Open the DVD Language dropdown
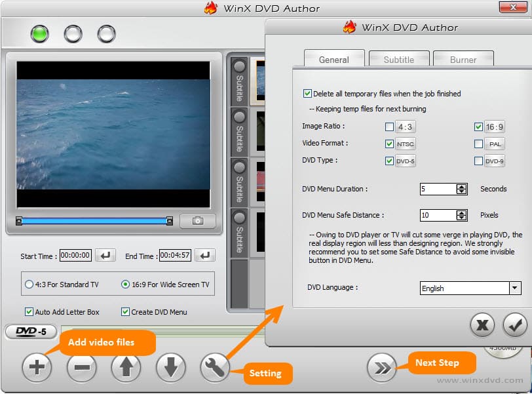 (x=515, y=288)
